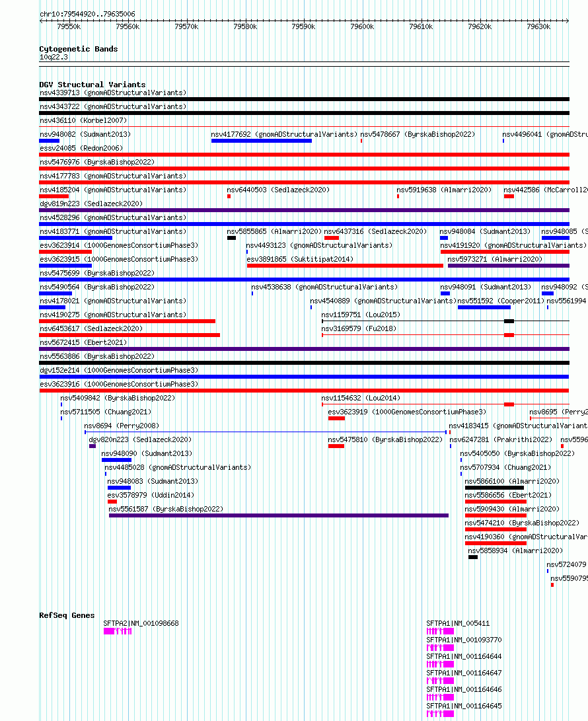Select the blue bar under nsv948083

(119, 488)
